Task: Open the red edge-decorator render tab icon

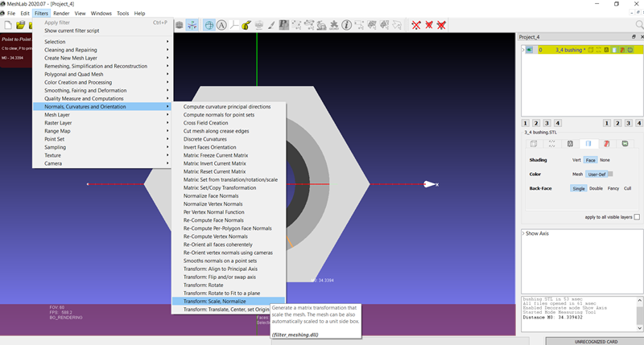Action: [607, 144]
